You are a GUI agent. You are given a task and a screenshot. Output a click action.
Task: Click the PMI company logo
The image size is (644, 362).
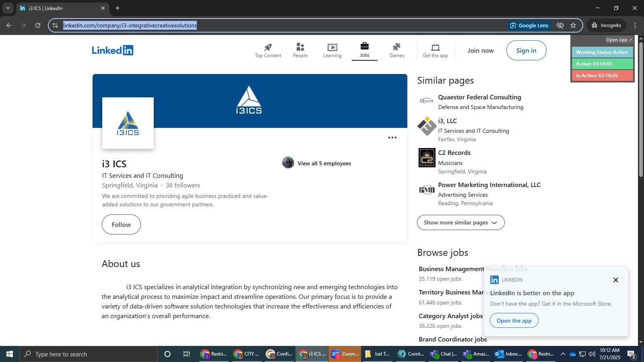427,190
